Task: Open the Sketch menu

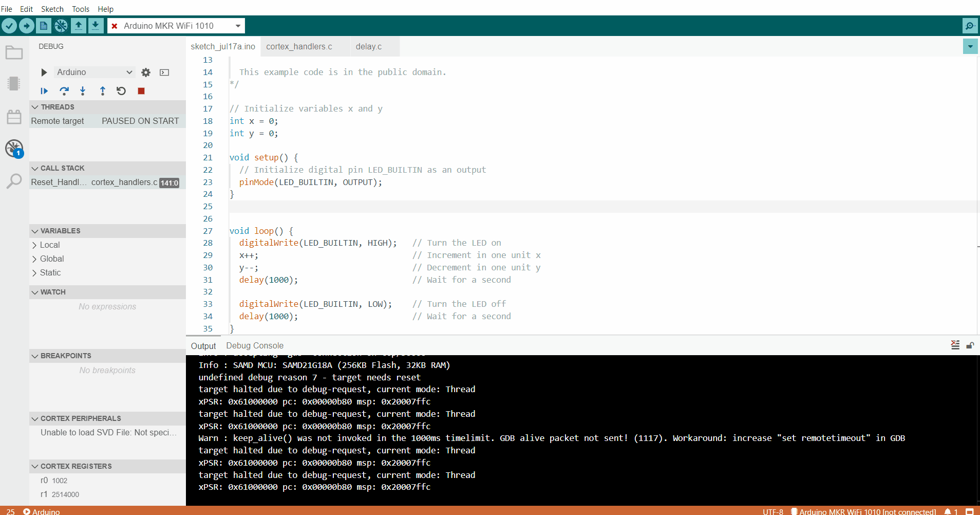Action: point(52,9)
